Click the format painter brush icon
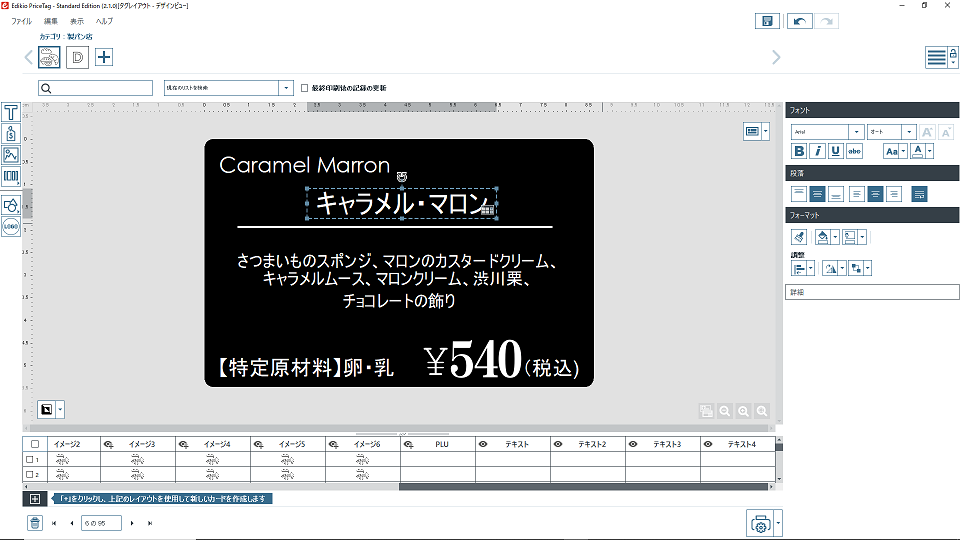The height and width of the screenshot is (540, 960). click(x=799, y=237)
